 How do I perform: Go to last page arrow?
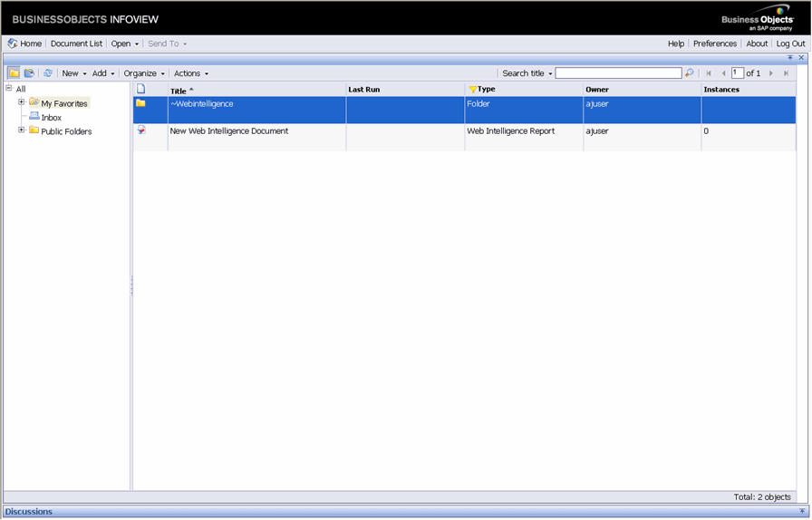786,73
